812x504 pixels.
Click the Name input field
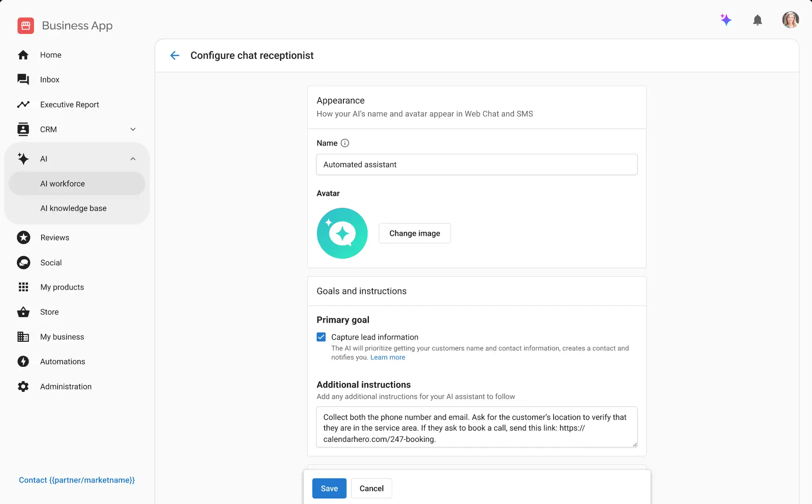(477, 165)
